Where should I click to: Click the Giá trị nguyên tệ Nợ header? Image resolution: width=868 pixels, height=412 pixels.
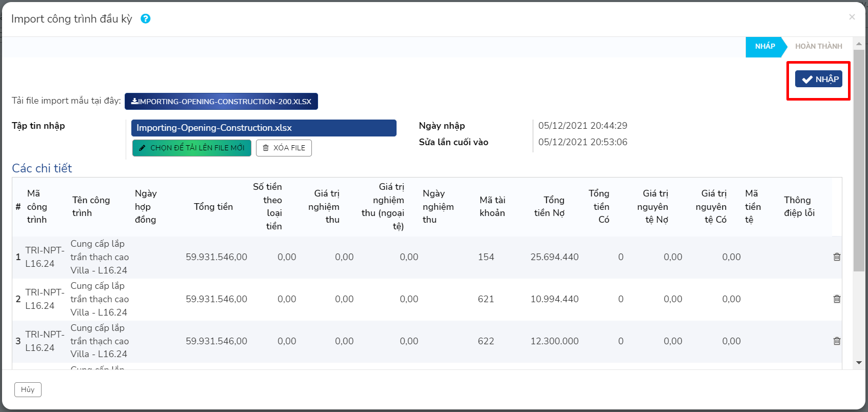pyautogui.click(x=653, y=206)
